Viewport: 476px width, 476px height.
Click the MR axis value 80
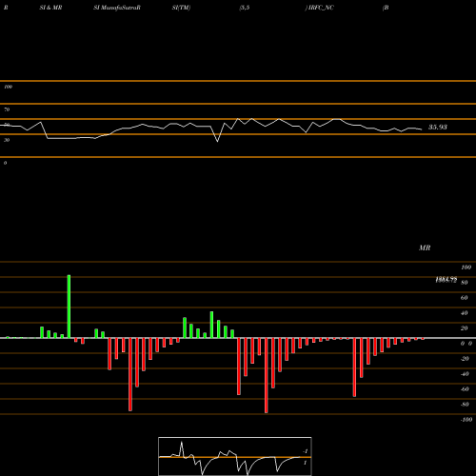(465, 283)
